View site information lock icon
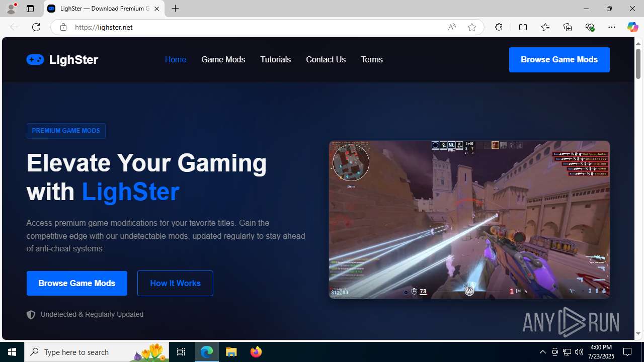Screen dimensions: 644x362 click(x=63, y=27)
